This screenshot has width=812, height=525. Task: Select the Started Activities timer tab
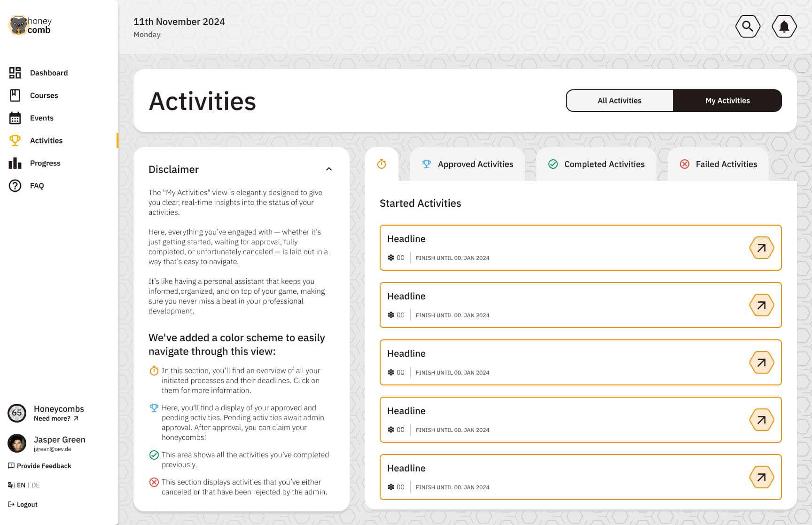(x=382, y=164)
